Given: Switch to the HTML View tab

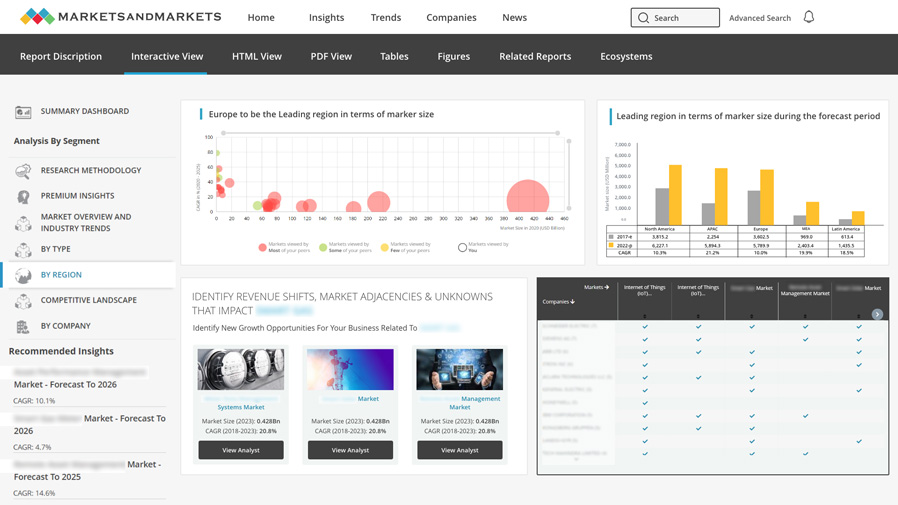Looking at the screenshot, I should [x=257, y=57].
